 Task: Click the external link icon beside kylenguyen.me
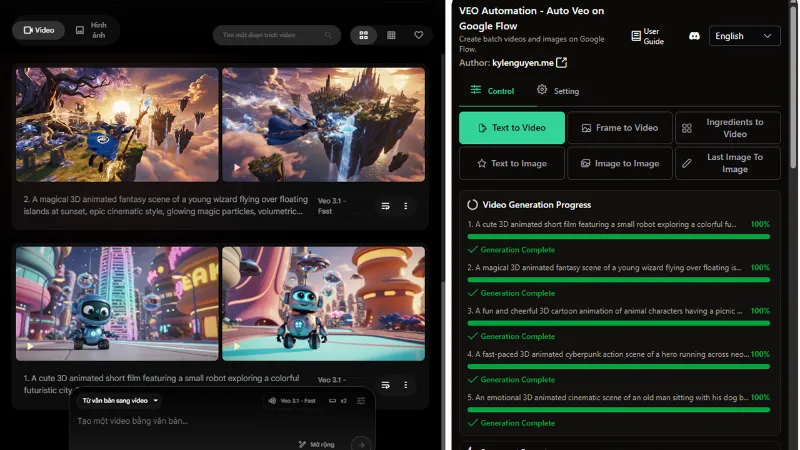click(561, 63)
